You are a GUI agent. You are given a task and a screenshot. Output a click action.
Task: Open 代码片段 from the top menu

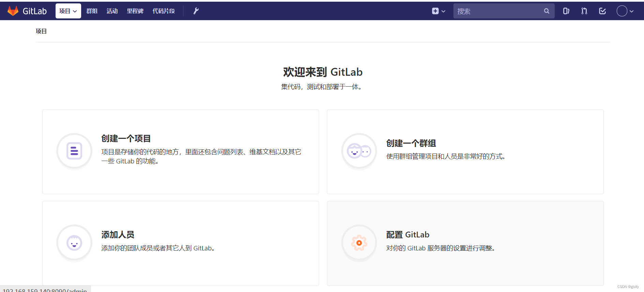[x=164, y=11]
